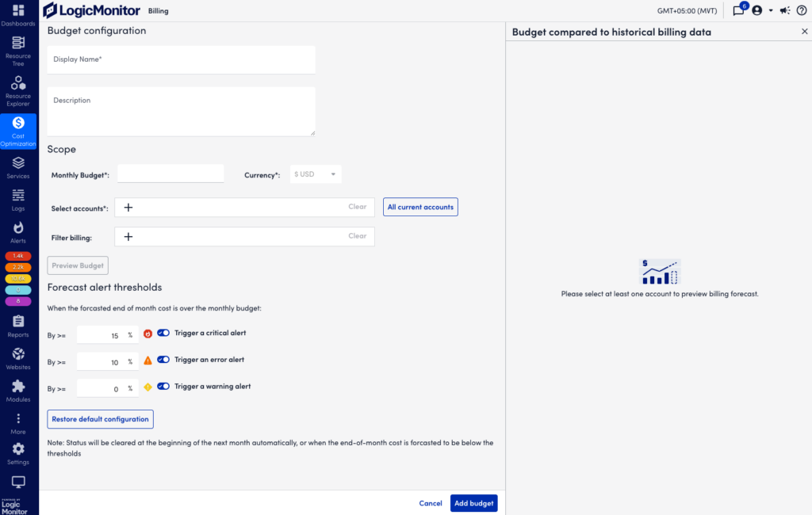This screenshot has height=515, width=812.
Task: Click Billing in the top bar
Action: coord(158,10)
